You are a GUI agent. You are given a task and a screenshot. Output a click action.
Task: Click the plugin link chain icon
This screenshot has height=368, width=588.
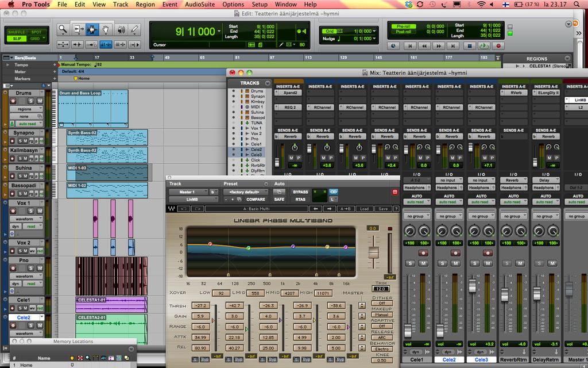334,192
